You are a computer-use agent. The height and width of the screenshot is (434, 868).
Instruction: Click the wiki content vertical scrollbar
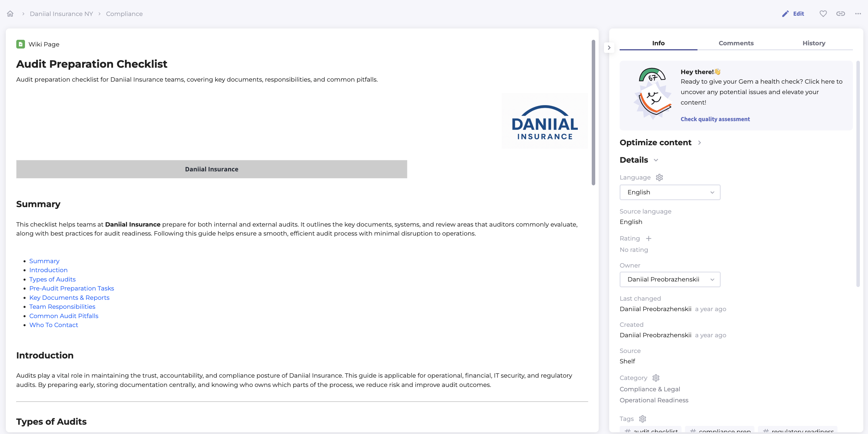pyautogui.click(x=593, y=112)
